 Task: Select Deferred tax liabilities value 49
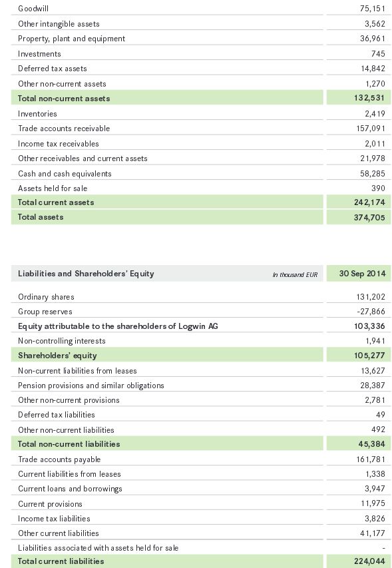click(x=381, y=415)
